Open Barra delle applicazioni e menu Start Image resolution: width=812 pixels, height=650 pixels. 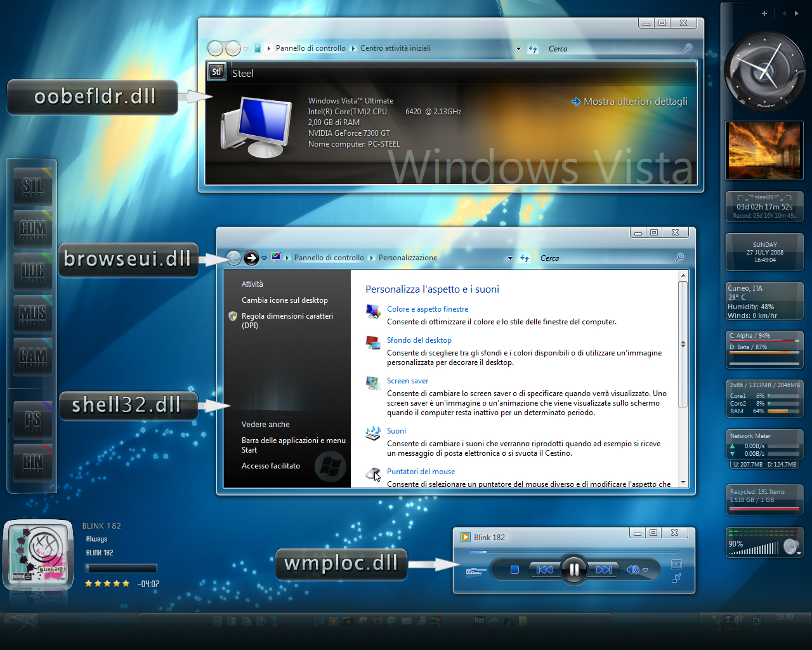294,445
